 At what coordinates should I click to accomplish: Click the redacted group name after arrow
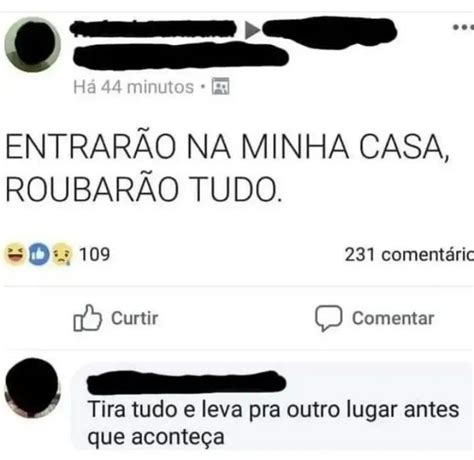pyautogui.click(x=330, y=32)
